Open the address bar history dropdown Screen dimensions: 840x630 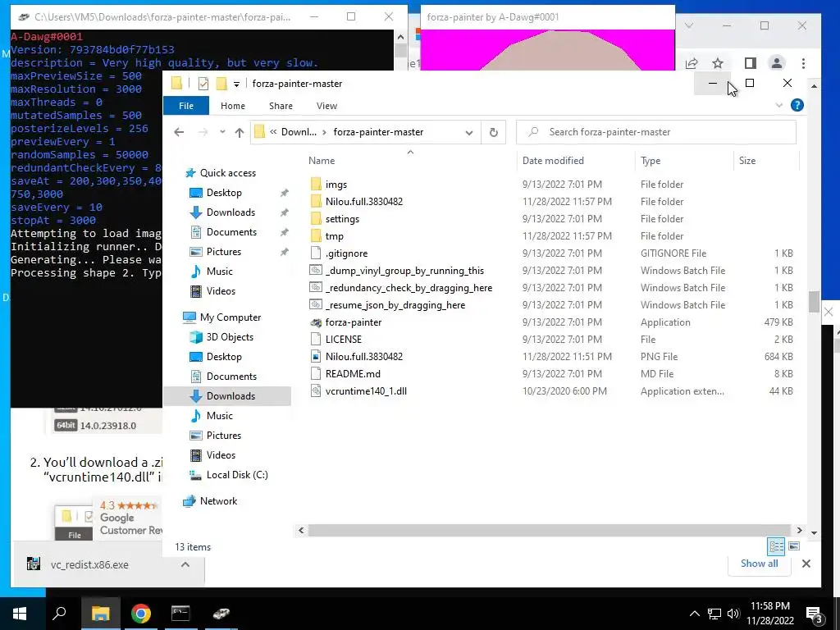(468, 132)
